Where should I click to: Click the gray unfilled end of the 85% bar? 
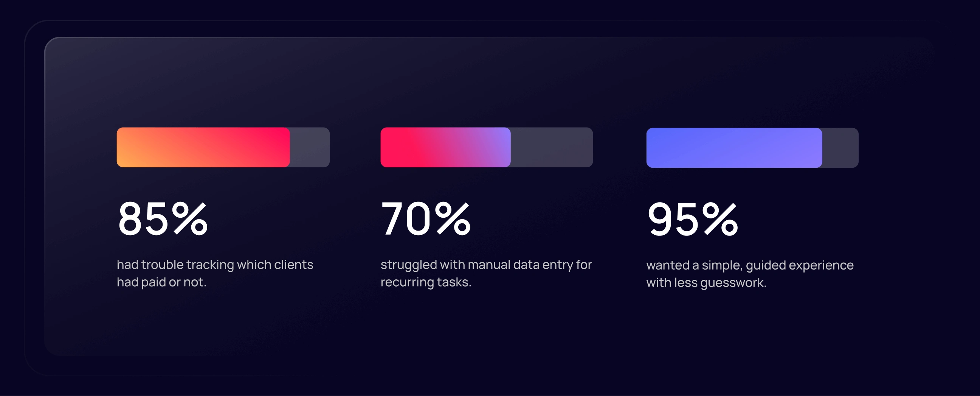click(310, 147)
